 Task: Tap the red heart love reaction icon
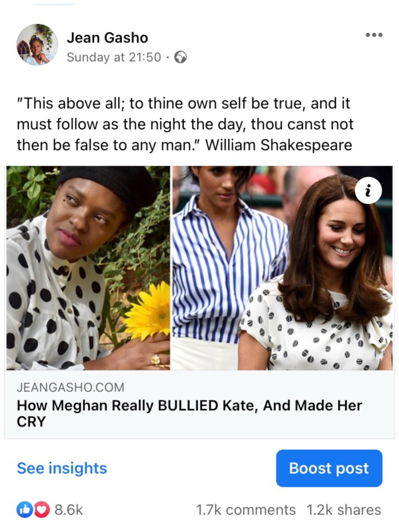(x=41, y=510)
